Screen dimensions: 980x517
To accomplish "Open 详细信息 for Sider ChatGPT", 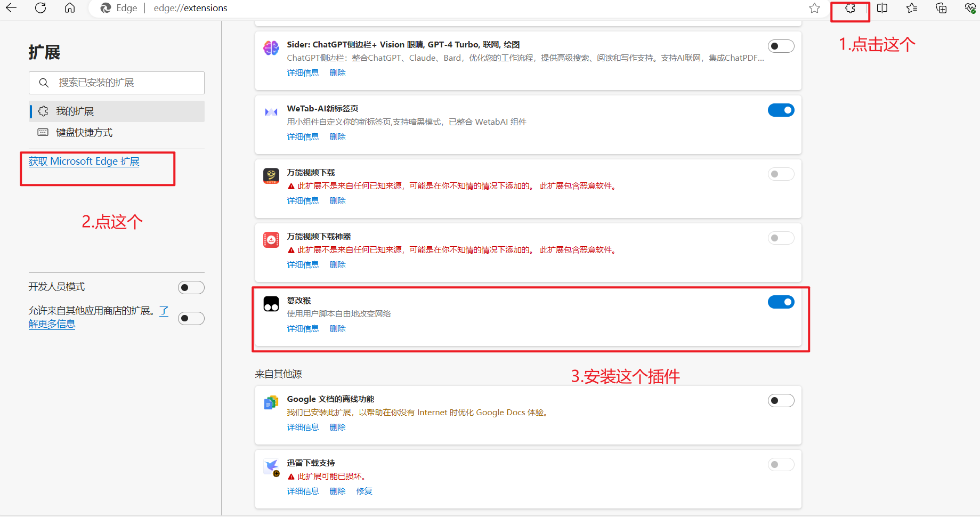I will point(303,73).
